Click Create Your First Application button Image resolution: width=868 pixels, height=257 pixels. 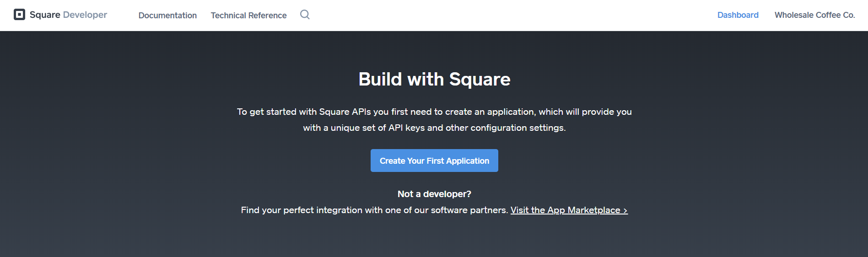[x=434, y=161]
